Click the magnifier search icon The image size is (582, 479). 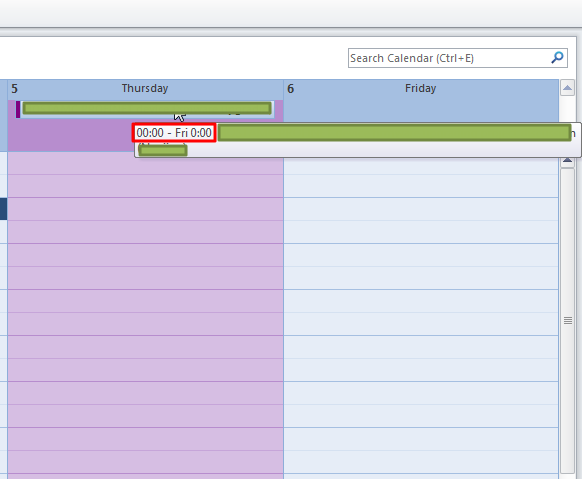[x=558, y=58]
